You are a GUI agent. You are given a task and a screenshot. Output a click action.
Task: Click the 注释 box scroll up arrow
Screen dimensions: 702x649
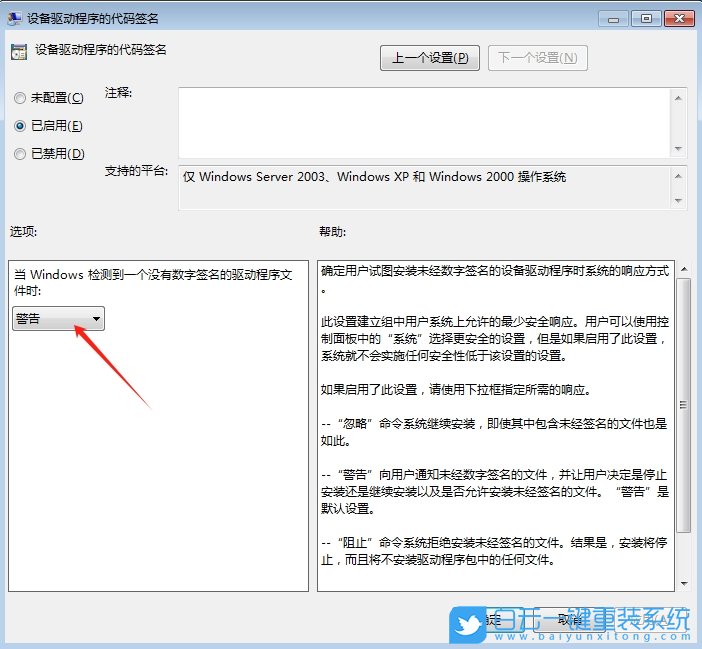tap(678, 98)
